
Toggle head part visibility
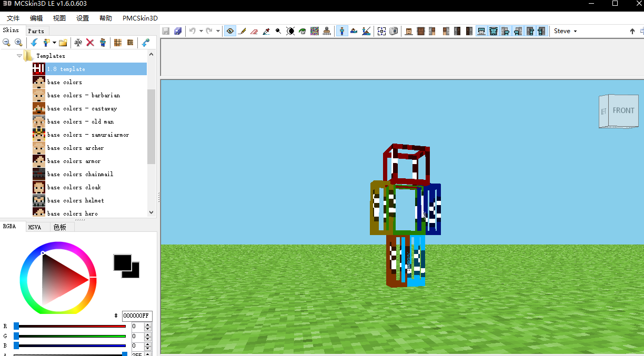point(409,31)
